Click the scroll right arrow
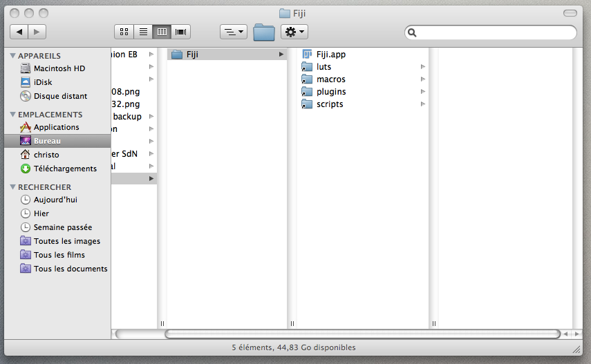This screenshot has width=591, height=364. point(576,334)
